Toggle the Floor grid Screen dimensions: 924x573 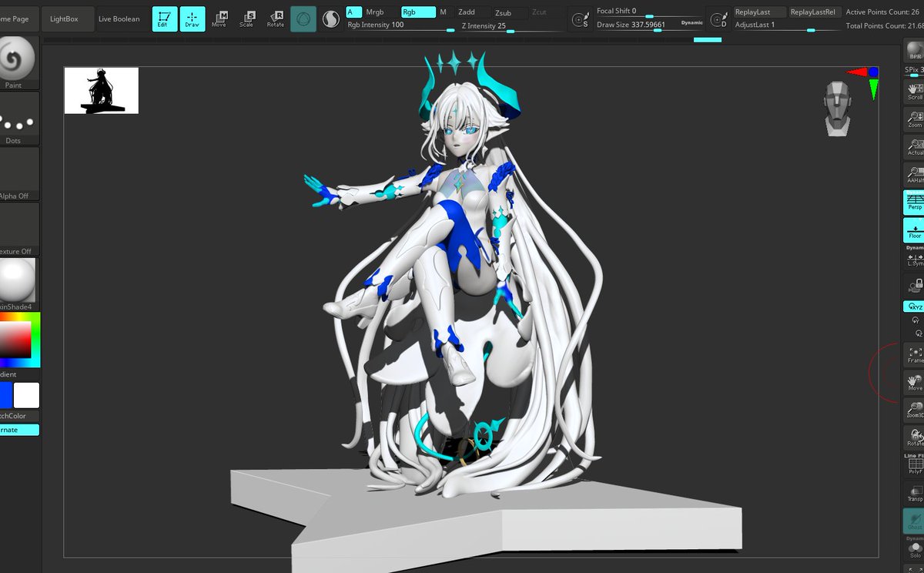(x=915, y=230)
